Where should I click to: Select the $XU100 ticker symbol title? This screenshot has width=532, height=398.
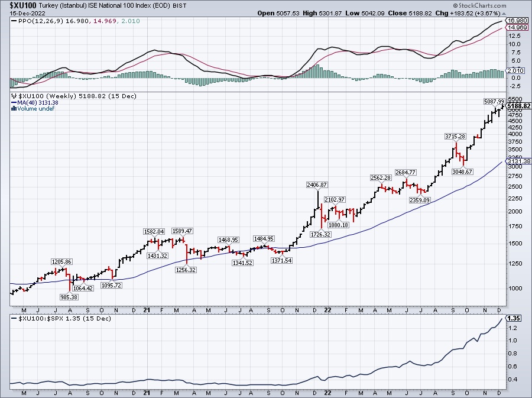click(x=21, y=5)
